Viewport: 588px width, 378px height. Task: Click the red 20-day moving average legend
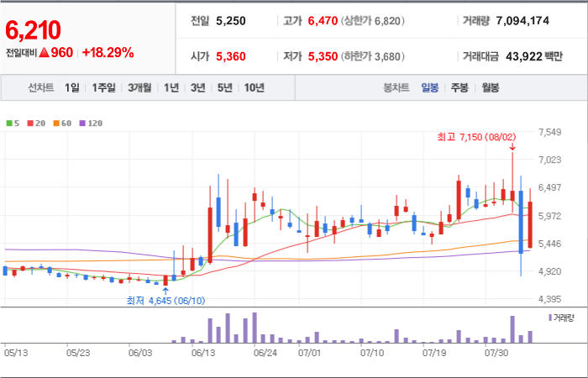tap(36, 123)
